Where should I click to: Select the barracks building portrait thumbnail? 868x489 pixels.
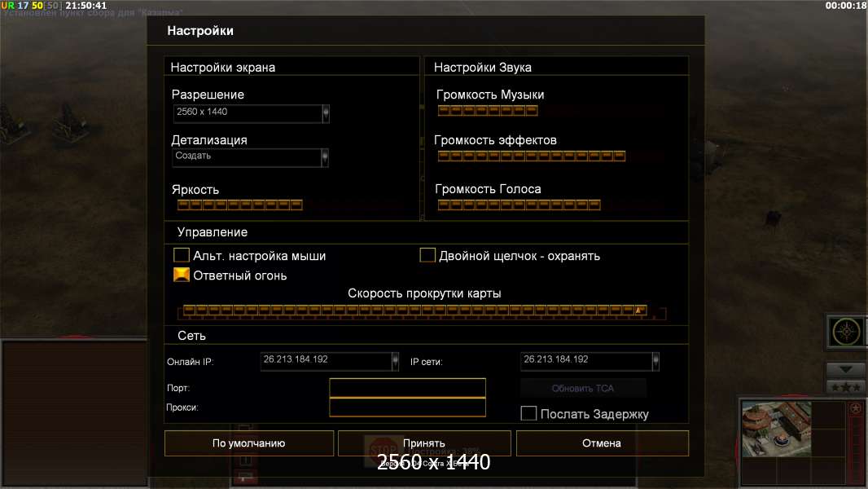pos(776,429)
